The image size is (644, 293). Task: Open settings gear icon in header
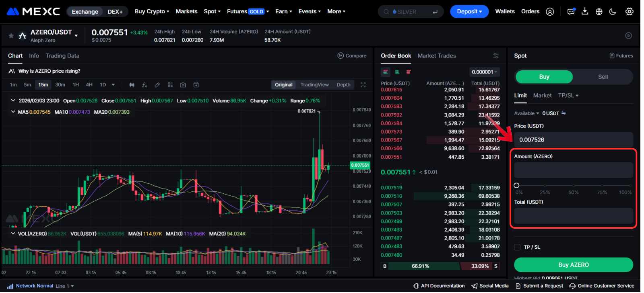point(629,12)
